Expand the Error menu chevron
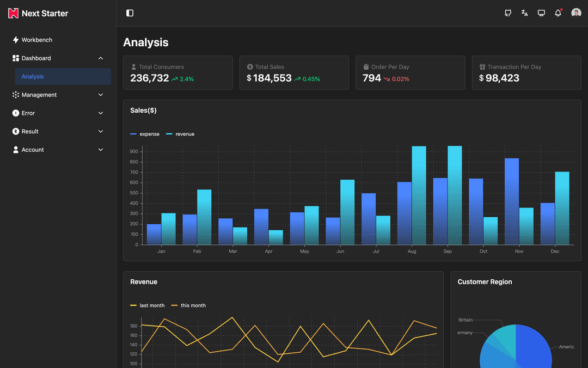The width and height of the screenshot is (588, 368). [x=101, y=113]
